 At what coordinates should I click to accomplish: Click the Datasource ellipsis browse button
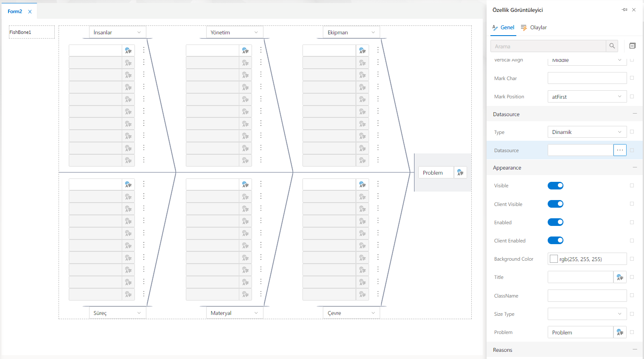[x=620, y=150]
